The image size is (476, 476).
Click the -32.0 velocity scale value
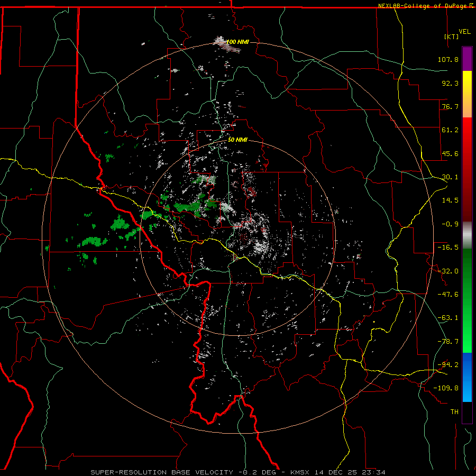pyautogui.click(x=448, y=271)
